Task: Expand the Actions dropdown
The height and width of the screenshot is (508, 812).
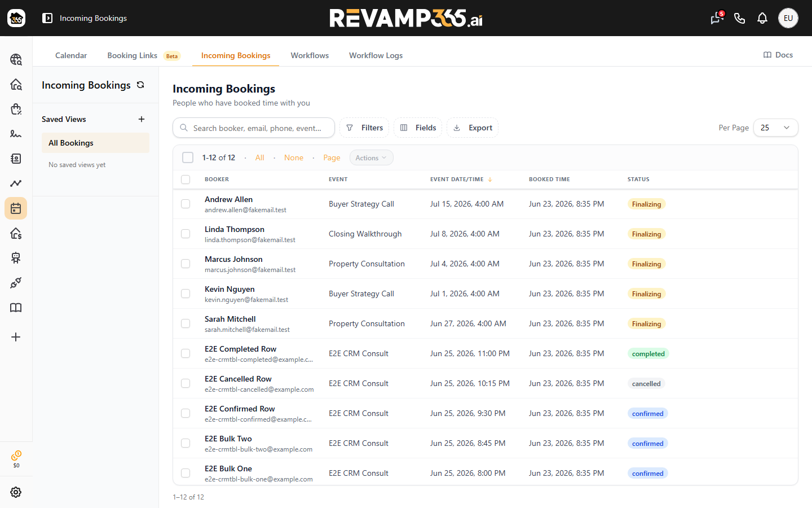Action: [x=371, y=158]
